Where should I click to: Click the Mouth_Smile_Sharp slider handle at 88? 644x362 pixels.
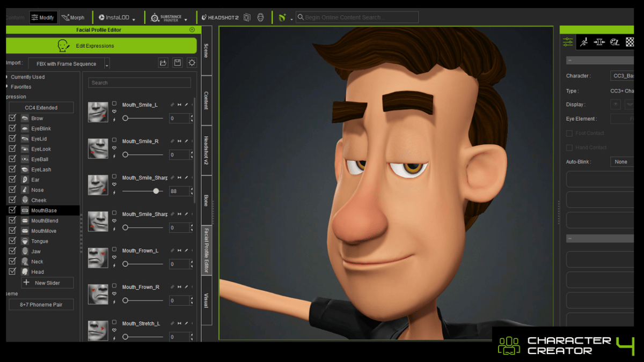(x=156, y=191)
